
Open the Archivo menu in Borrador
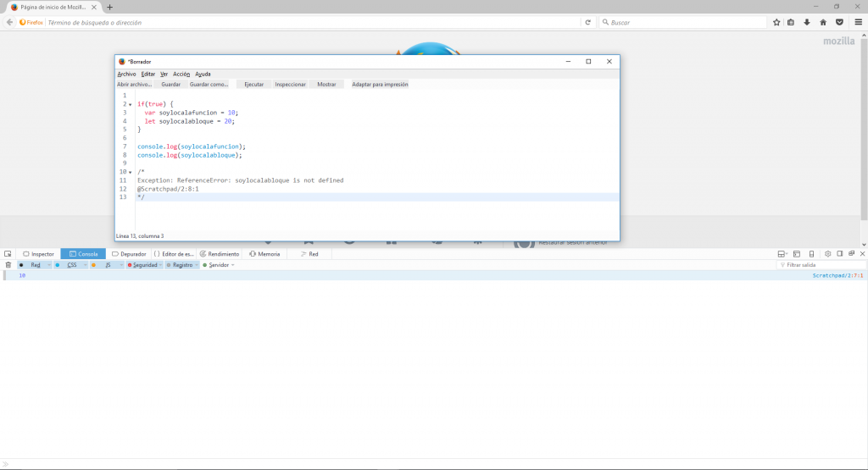point(126,74)
